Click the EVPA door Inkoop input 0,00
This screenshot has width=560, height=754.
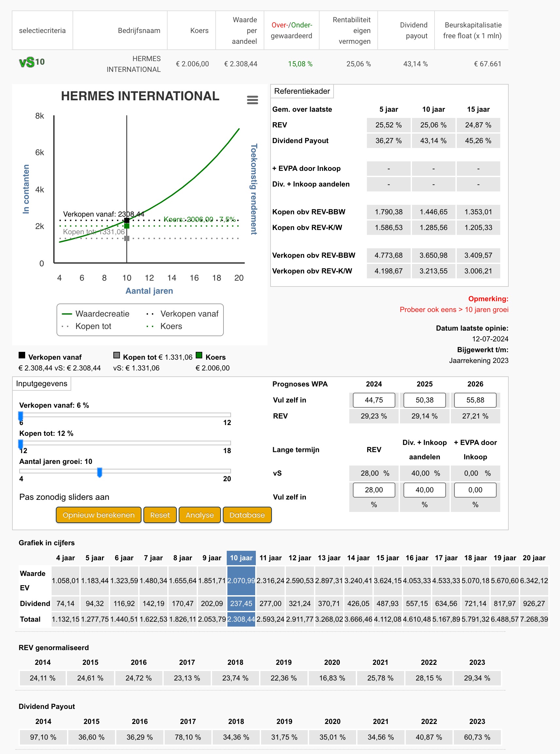[475, 490]
